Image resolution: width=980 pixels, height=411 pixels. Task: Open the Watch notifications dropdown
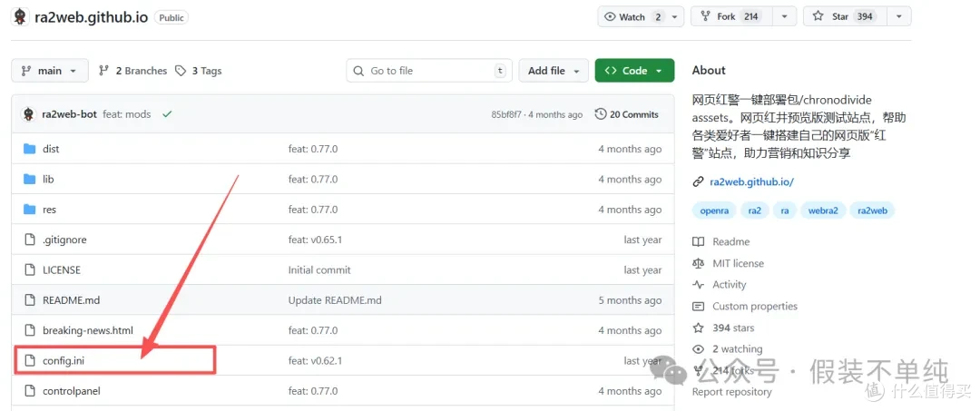coord(642,17)
